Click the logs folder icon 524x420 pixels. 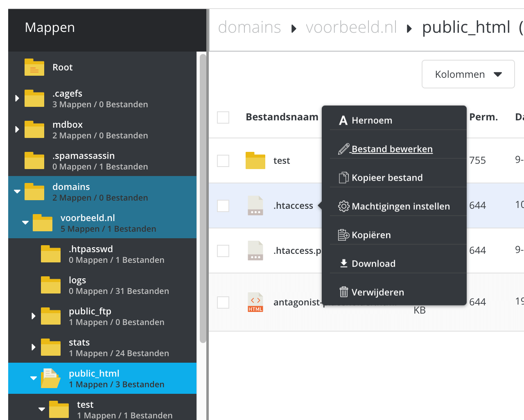(x=51, y=285)
